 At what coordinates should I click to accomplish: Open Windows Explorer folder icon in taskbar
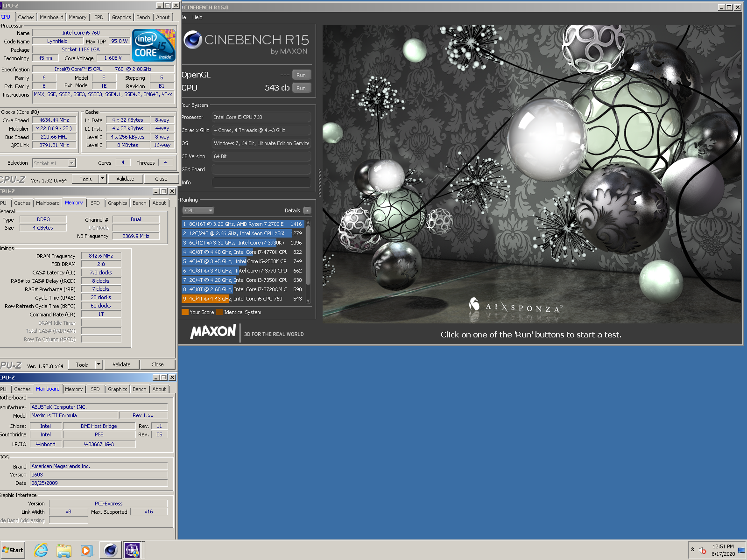[64, 550]
